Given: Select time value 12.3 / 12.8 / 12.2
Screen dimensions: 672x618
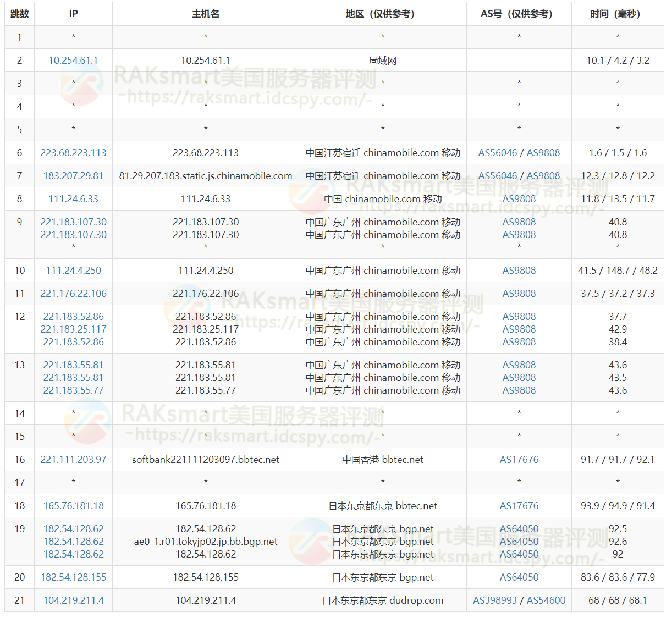Looking at the screenshot, I should point(618,176).
